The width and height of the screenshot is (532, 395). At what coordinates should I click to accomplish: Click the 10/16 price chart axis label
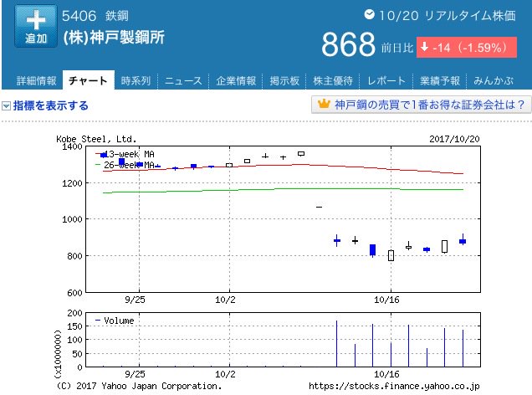coord(386,300)
